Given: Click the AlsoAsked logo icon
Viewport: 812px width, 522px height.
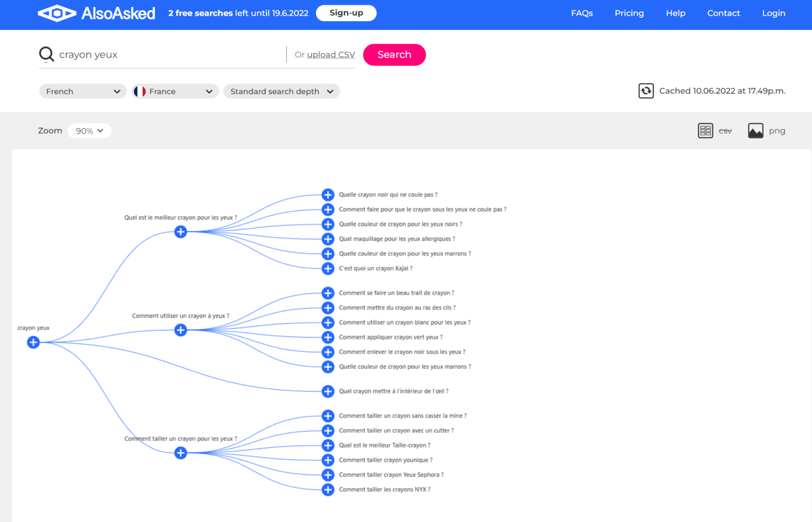Looking at the screenshot, I should [x=57, y=13].
